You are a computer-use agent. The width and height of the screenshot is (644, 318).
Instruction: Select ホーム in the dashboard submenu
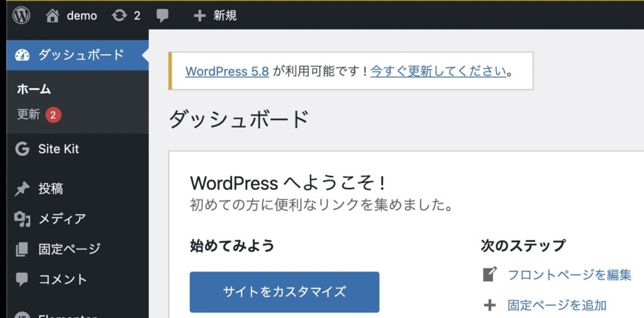click(x=34, y=89)
